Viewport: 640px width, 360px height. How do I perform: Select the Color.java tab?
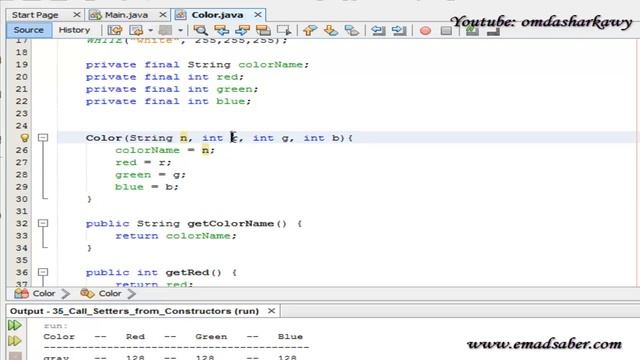(x=217, y=15)
